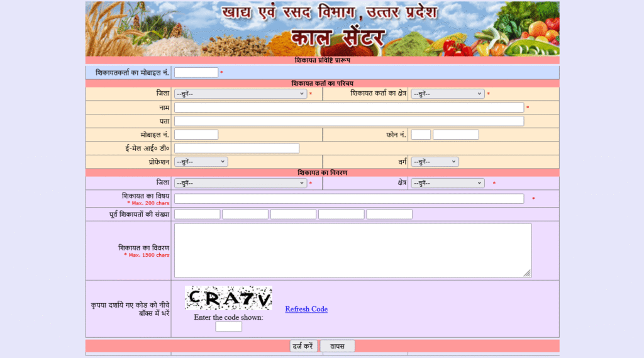Click the मोबाइल नं. field beside फोन नं.
Screen dimensions: 644x358
(196, 135)
